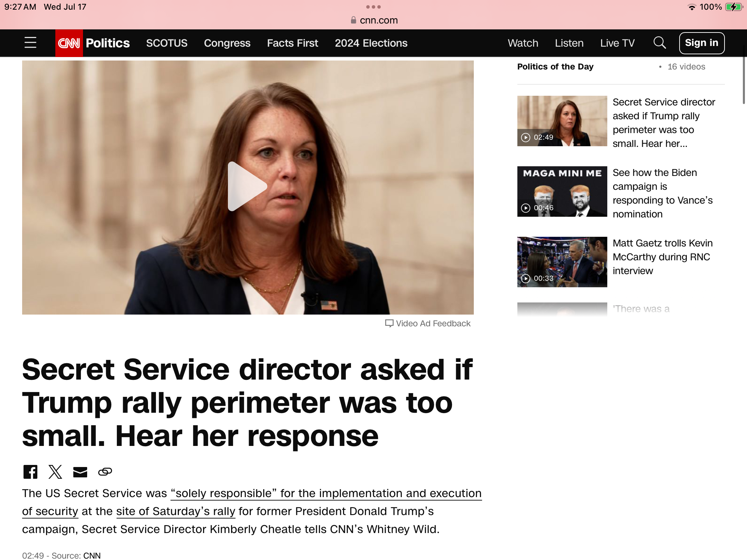Click the Sign in button
The image size is (747, 560).
pos(702,43)
